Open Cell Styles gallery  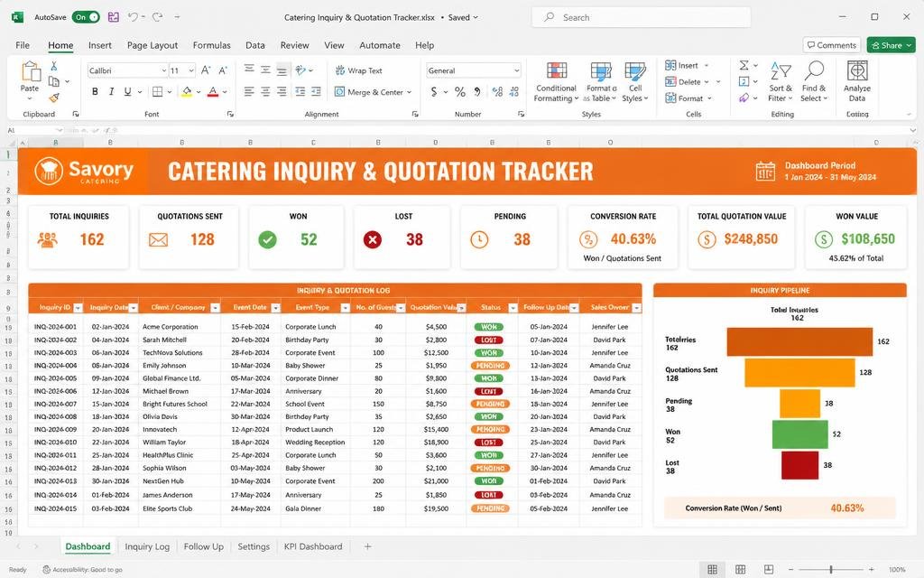pos(634,82)
